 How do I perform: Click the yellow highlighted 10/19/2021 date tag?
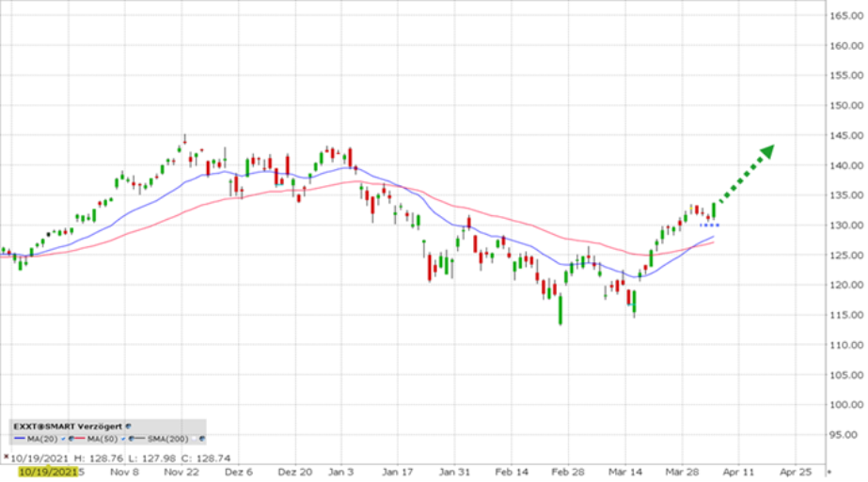48,472
